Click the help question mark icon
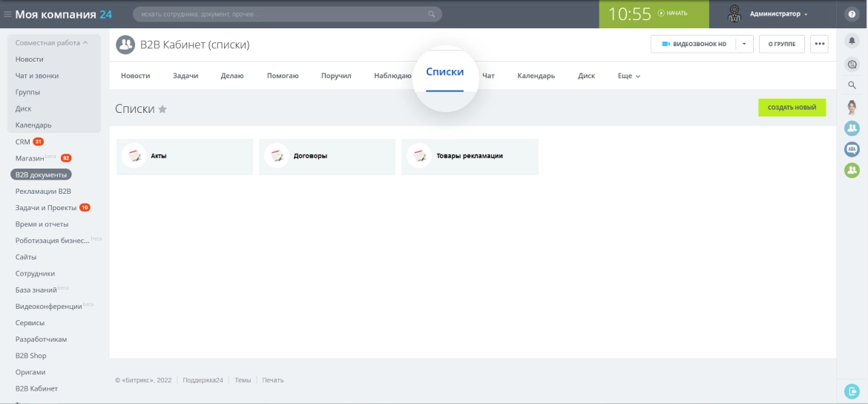The height and width of the screenshot is (404, 868). pos(852,14)
